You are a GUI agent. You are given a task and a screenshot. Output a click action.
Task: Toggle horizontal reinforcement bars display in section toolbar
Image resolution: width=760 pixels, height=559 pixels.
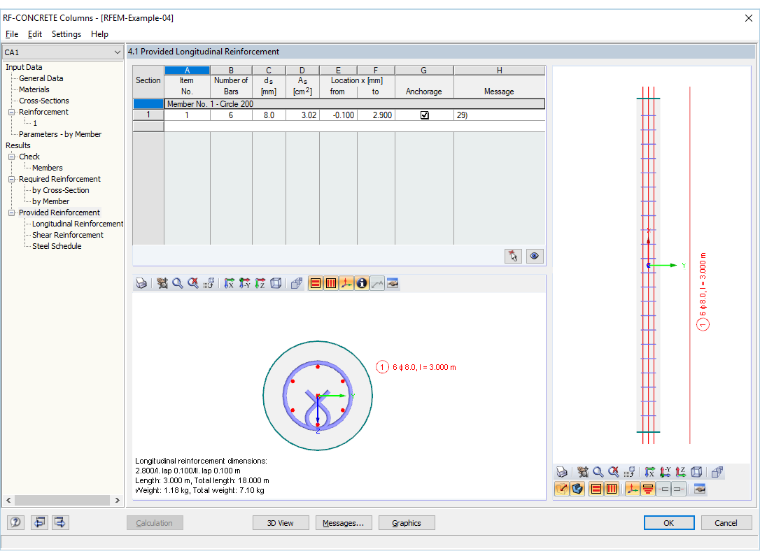point(316,283)
